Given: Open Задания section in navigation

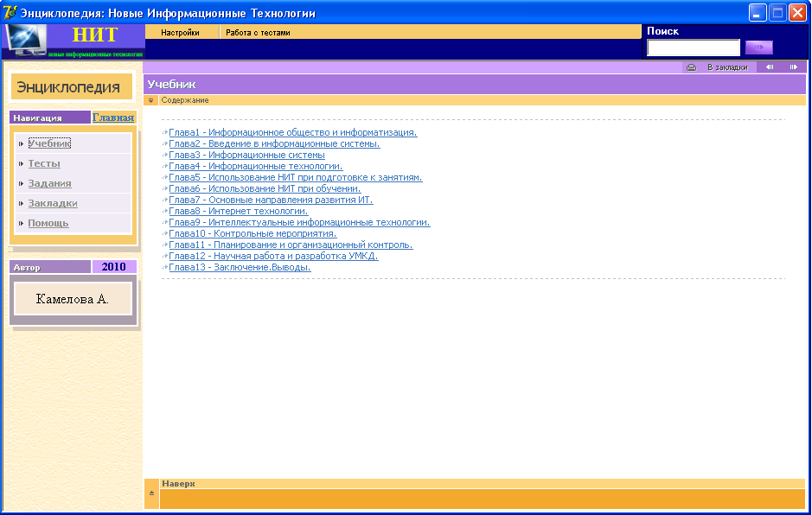Looking at the screenshot, I should [x=49, y=183].
